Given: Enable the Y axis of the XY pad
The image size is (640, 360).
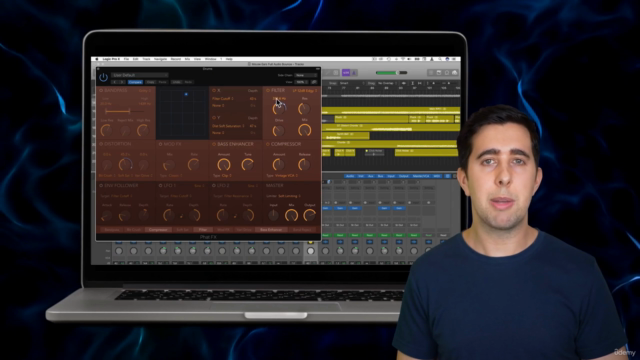Looking at the screenshot, I should 213,118.
